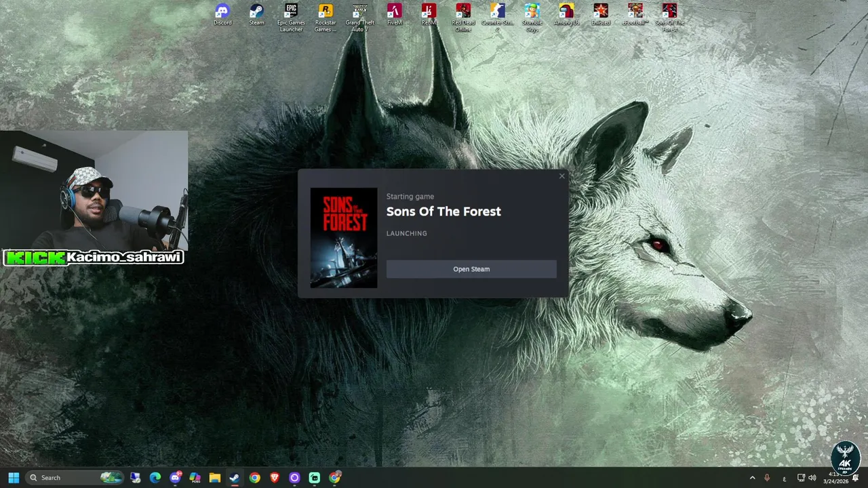
Task: Open the Chrome profile icon in taskbar
Action: click(x=335, y=478)
